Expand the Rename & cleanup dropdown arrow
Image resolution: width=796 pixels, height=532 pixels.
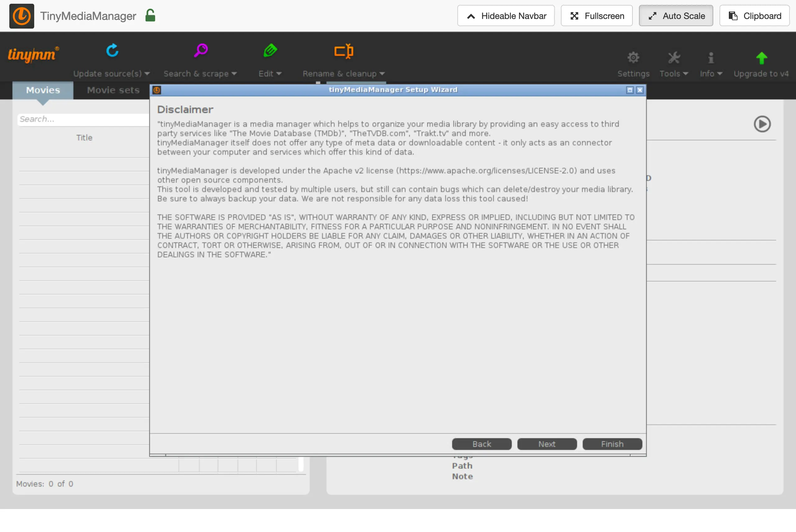382,74
